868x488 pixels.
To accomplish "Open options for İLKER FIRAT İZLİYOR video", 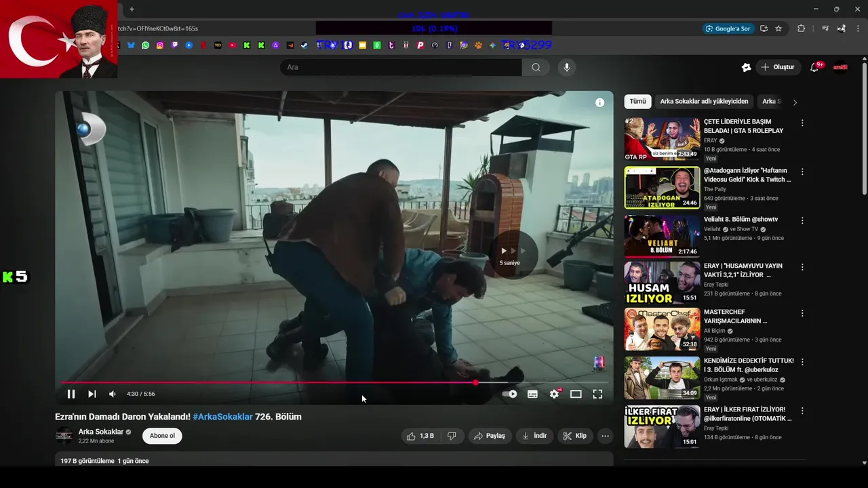I will [802, 411].
